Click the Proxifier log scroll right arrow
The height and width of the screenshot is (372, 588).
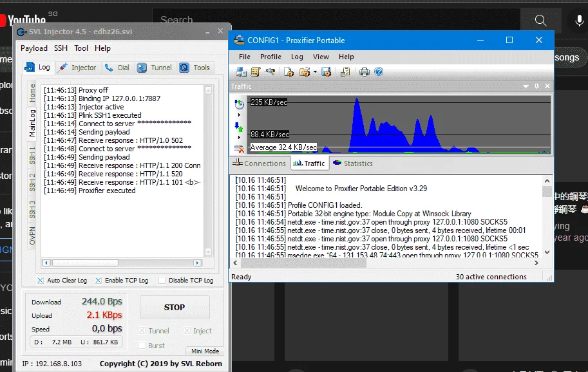point(536,263)
